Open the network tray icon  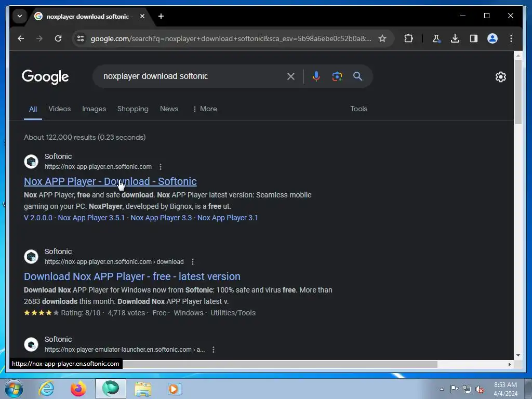pyautogui.click(x=467, y=389)
